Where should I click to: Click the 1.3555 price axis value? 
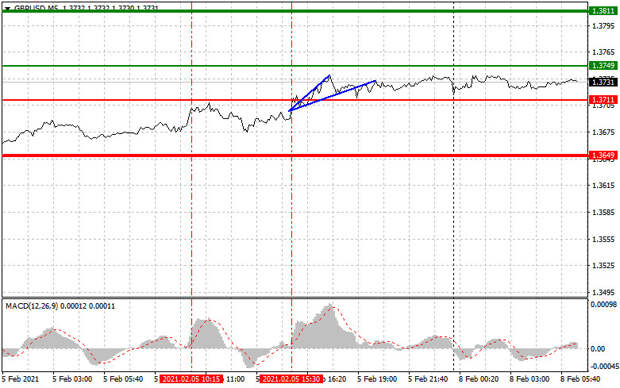[603, 239]
